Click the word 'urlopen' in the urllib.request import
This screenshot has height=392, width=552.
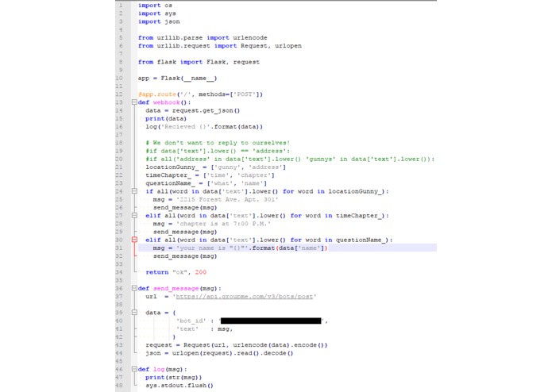click(288, 46)
